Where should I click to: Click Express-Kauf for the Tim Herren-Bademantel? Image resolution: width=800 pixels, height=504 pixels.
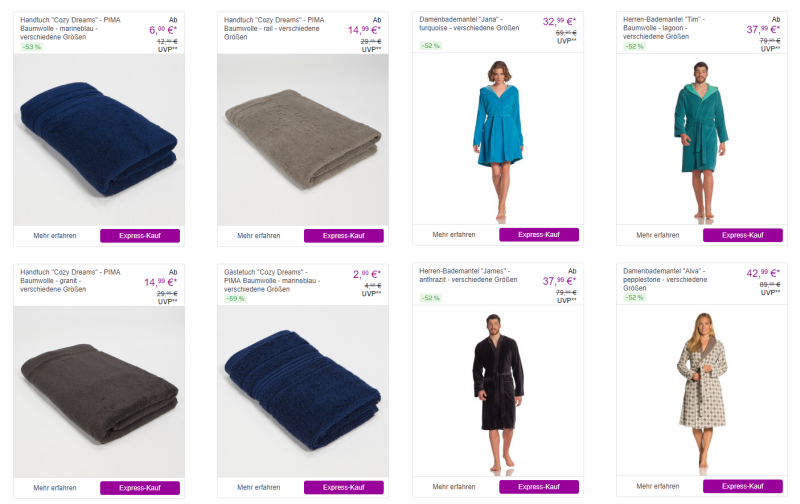742,236
